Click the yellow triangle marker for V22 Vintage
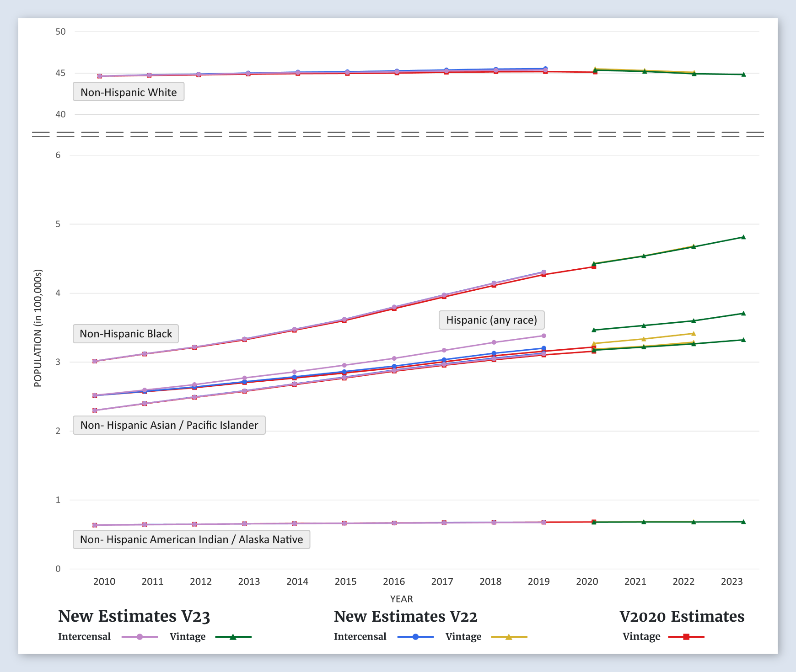Image resolution: width=796 pixels, height=672 pixels. click(x=509, y=637)
